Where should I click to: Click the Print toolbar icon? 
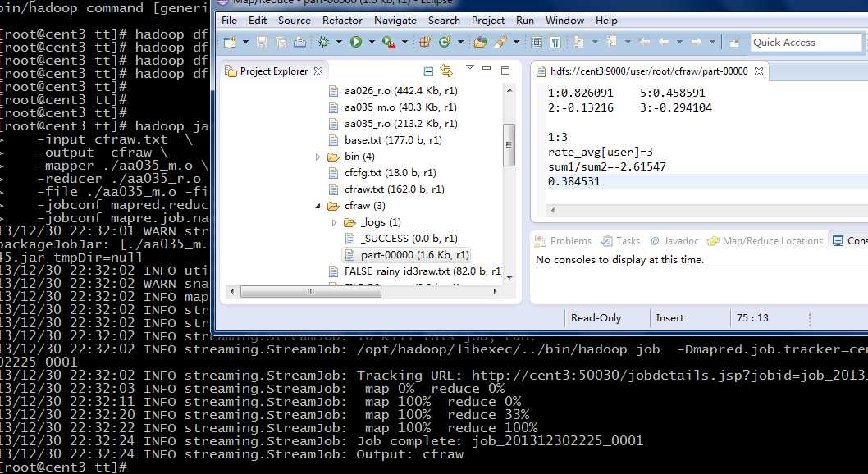(300, 42)
